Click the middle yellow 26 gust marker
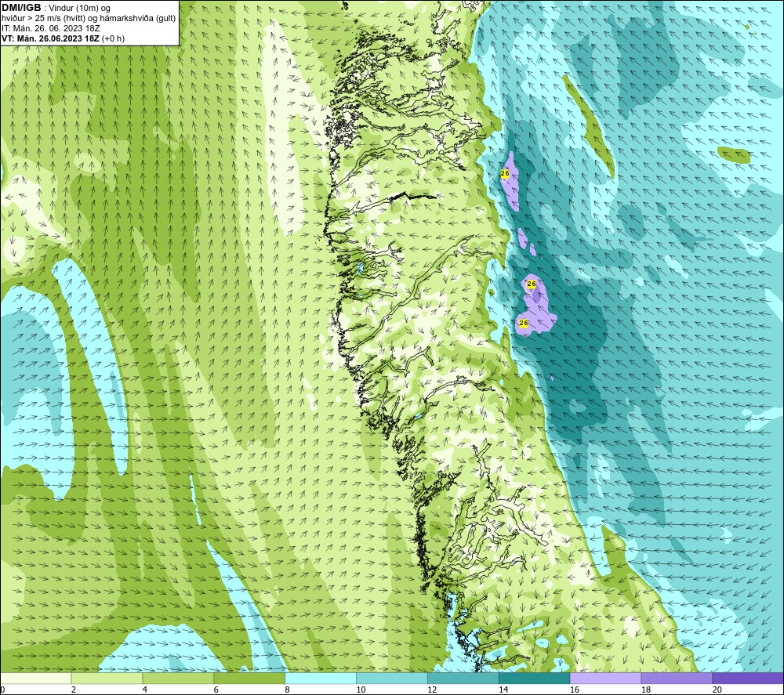The image size is (784, 695). click(x=532, y=284)
